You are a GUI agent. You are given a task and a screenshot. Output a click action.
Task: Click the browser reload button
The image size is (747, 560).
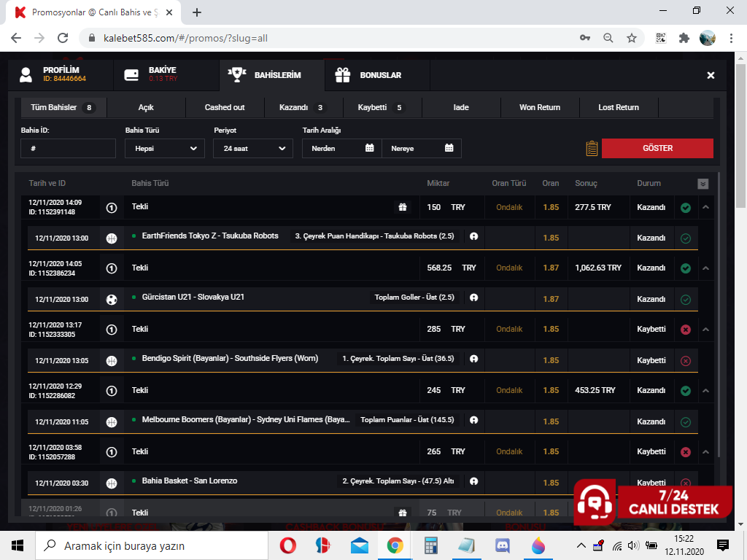63,38
